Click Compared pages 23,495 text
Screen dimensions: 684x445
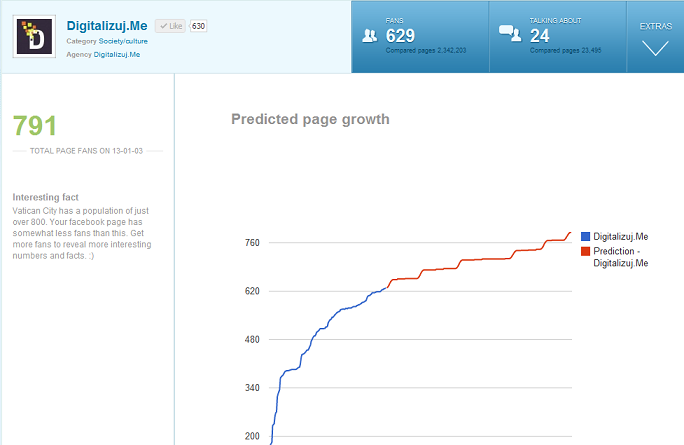coord(565,51)
